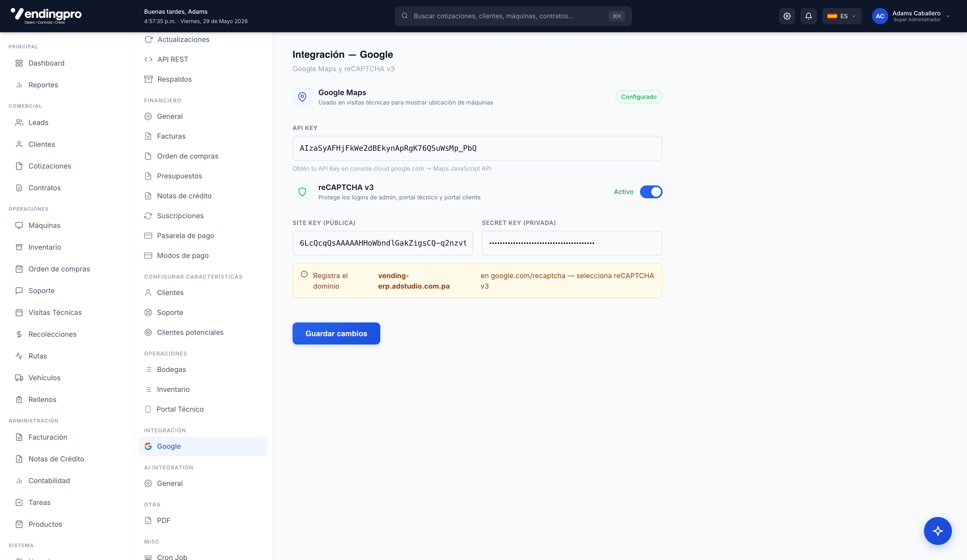967x560 pixels.
Task: Click the vending-erp.adstudio.com.pa domain text
Action: [414, 281]
